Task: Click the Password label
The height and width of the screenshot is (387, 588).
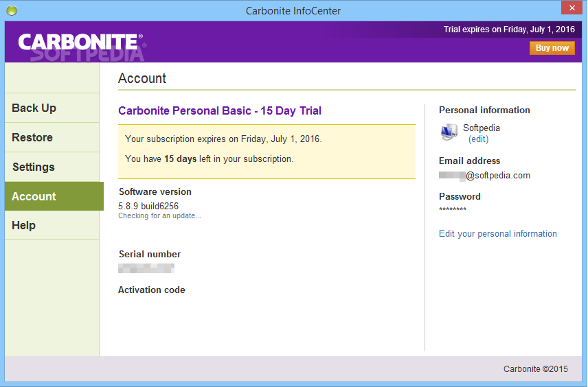Action: point(460,197)
